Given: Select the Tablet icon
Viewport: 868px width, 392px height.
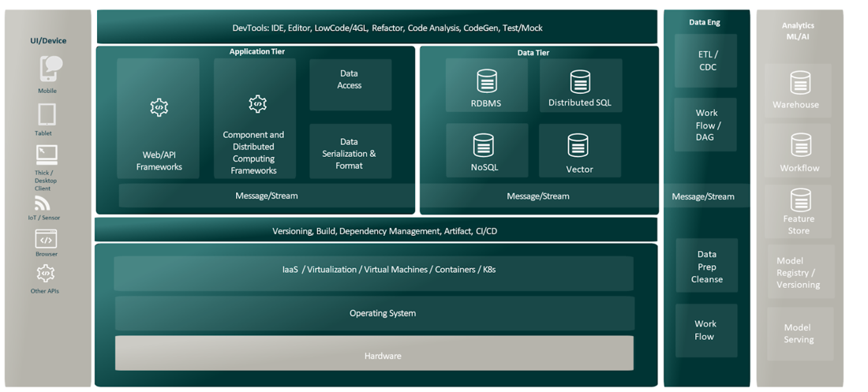Looking at the screenshot, I should pyautogui.click(x=47, y=114).
